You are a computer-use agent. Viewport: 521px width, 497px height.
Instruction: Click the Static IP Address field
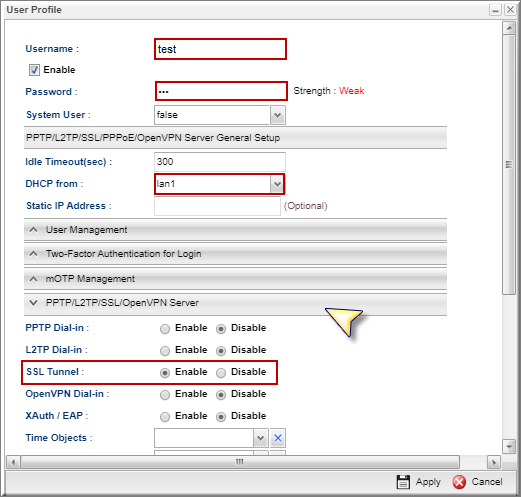click(217, 206)
